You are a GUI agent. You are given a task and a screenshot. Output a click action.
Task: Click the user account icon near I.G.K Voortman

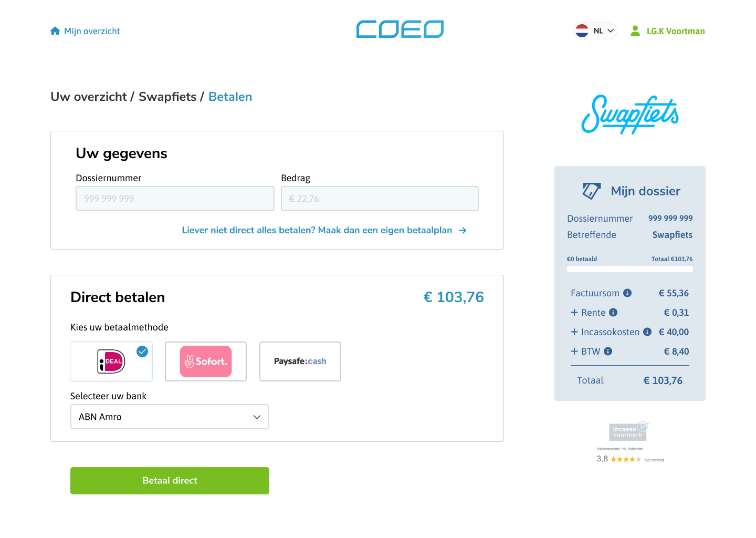635,30
